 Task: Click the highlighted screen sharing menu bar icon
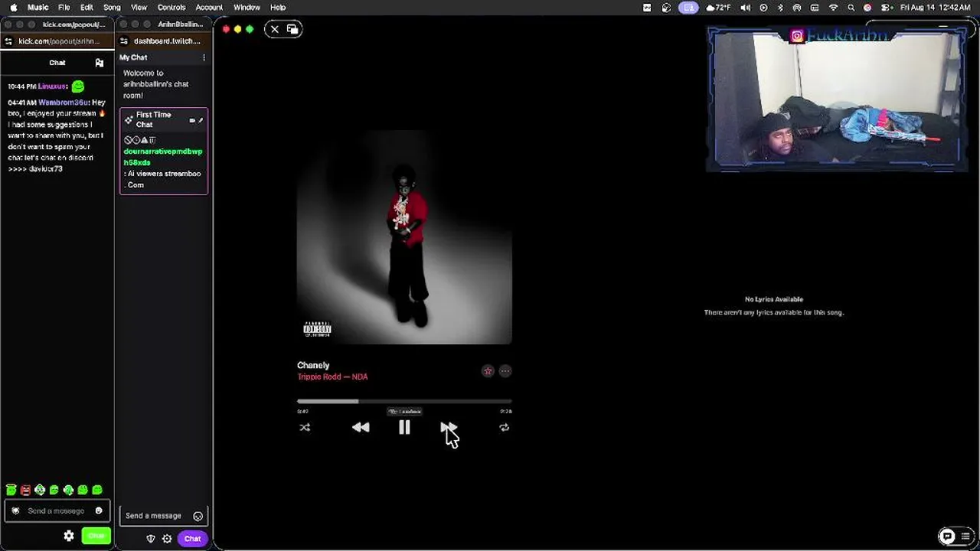688,8
